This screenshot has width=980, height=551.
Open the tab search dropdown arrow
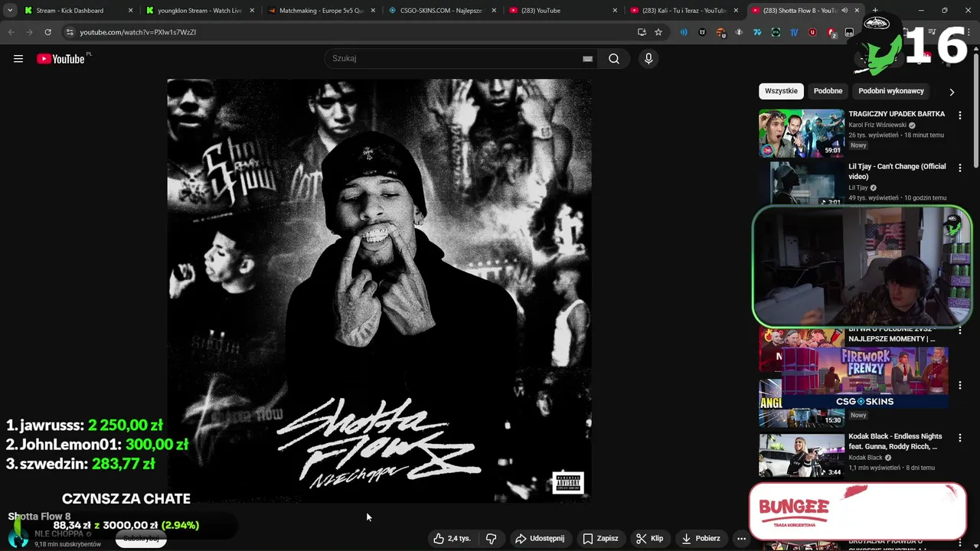(x=10, y=11)
